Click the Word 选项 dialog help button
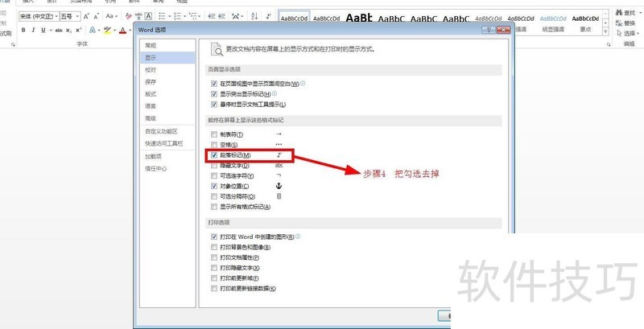Image resolution: width=644 pixels, height=329 pixels. [489, 30]
